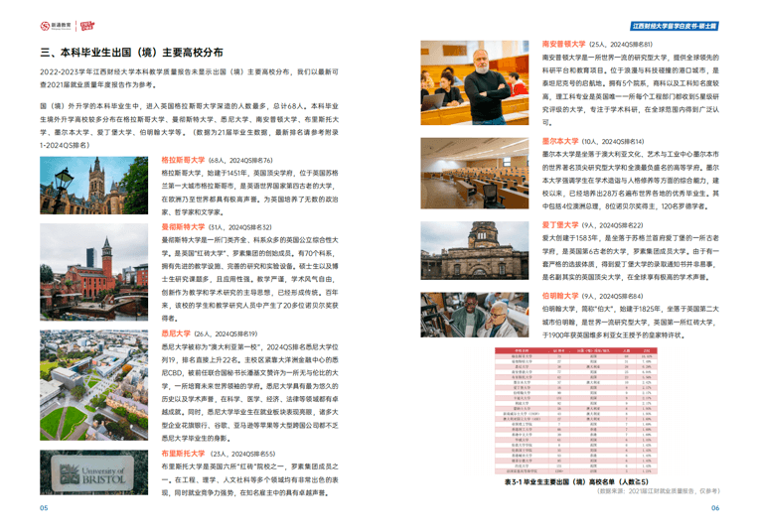Click the 格拉斯哥大学 red heading
The height and width of the screenshot is (532, 758).
pyautogui.click(x=183, y=160)
